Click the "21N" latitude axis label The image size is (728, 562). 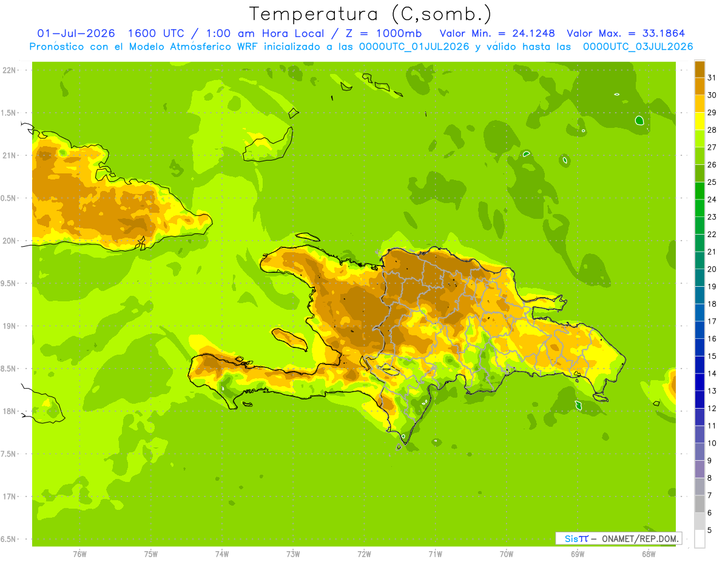[10, 156]
